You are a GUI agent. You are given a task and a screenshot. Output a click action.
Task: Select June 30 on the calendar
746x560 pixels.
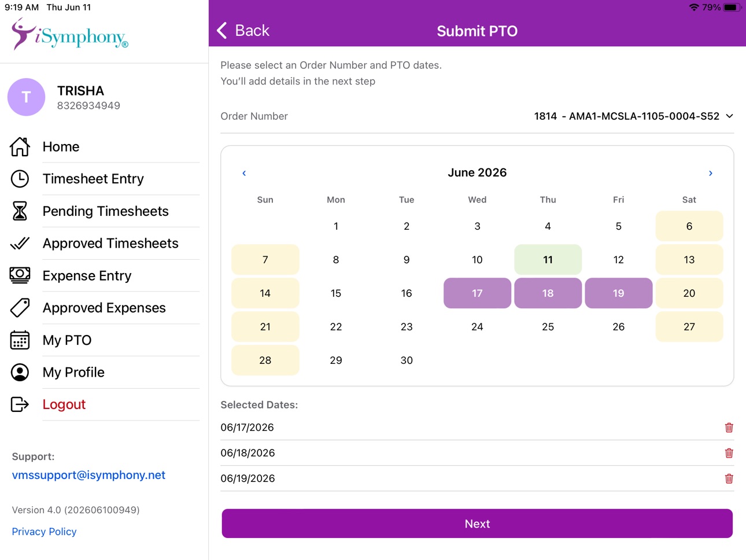pos(407,360)
